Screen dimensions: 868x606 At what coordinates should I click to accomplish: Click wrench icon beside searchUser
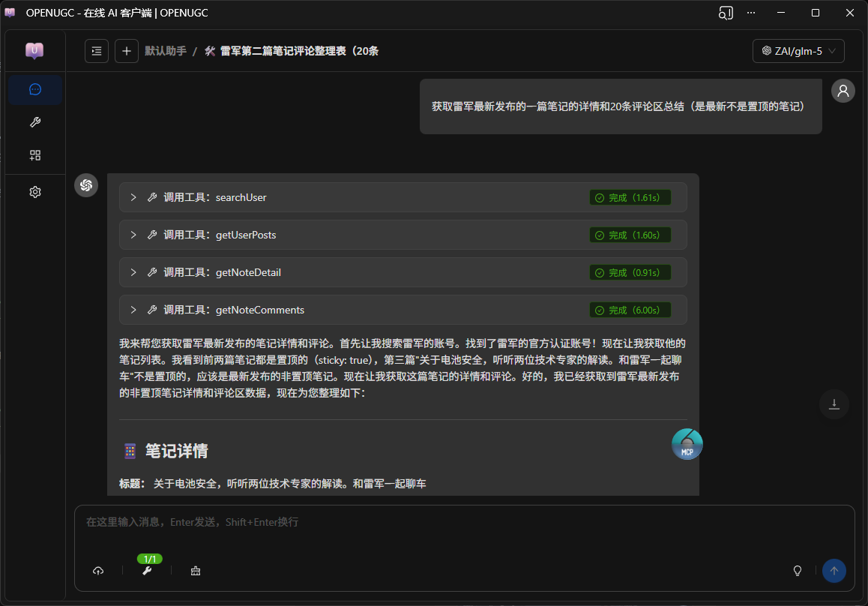(x=152, y=197)
